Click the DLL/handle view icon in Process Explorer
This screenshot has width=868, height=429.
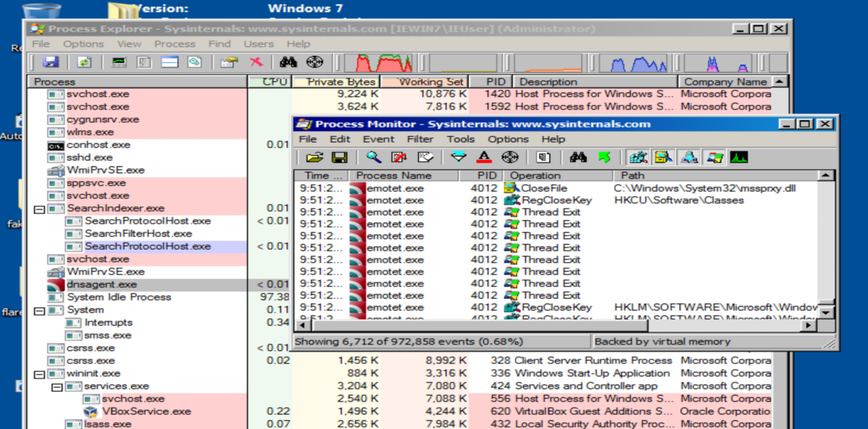pos(195,62)
